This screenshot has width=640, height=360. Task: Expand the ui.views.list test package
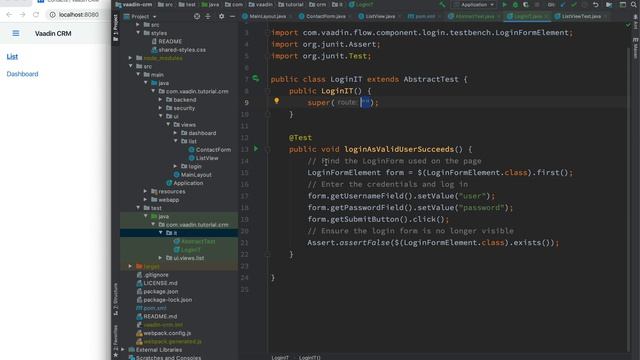160,258
